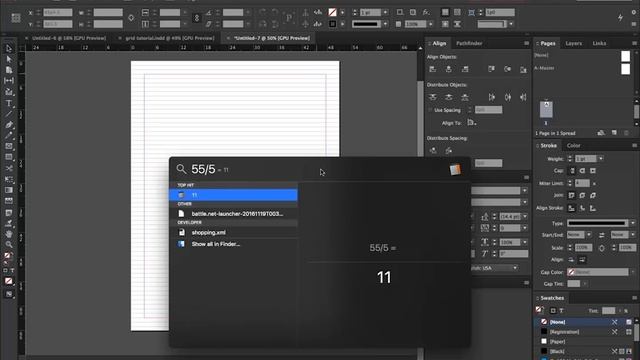The height and width of the screenshot is (360, 640).
Task: Click Distribute Left Edges icon
Action: (491, 97)
